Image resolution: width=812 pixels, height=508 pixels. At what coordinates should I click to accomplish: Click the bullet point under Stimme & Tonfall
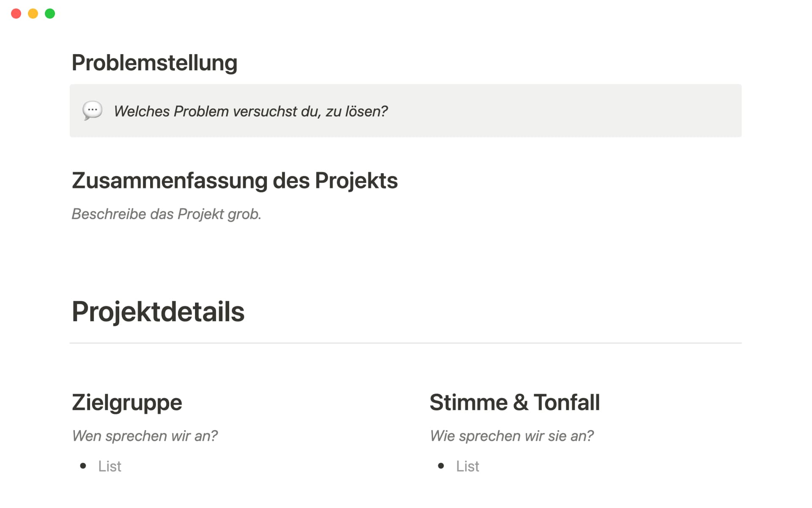click(441, 466)
